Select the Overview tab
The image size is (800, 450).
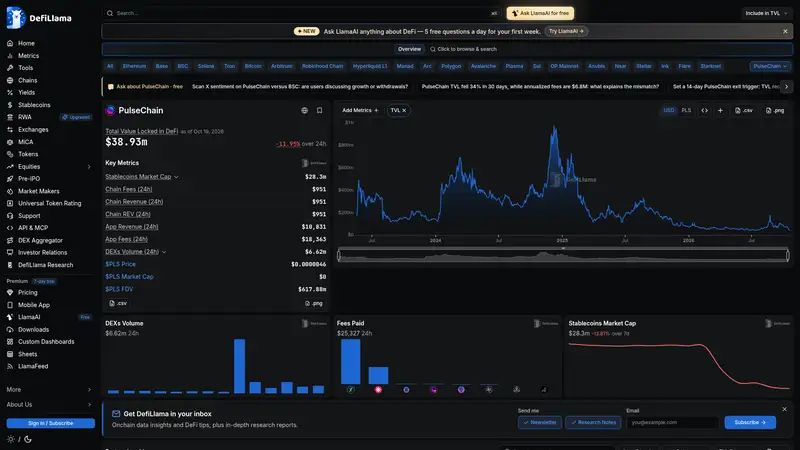409,49
